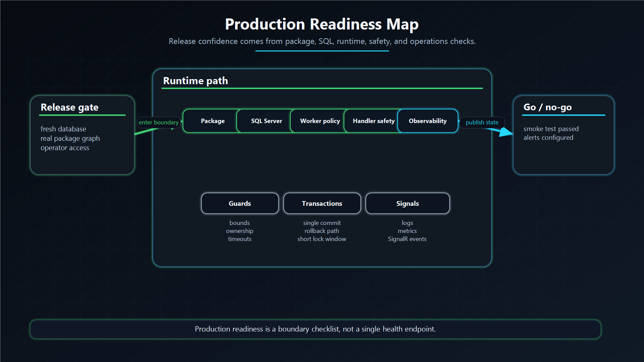
Task: Open the Transactions box
Action: click(322, 203)
